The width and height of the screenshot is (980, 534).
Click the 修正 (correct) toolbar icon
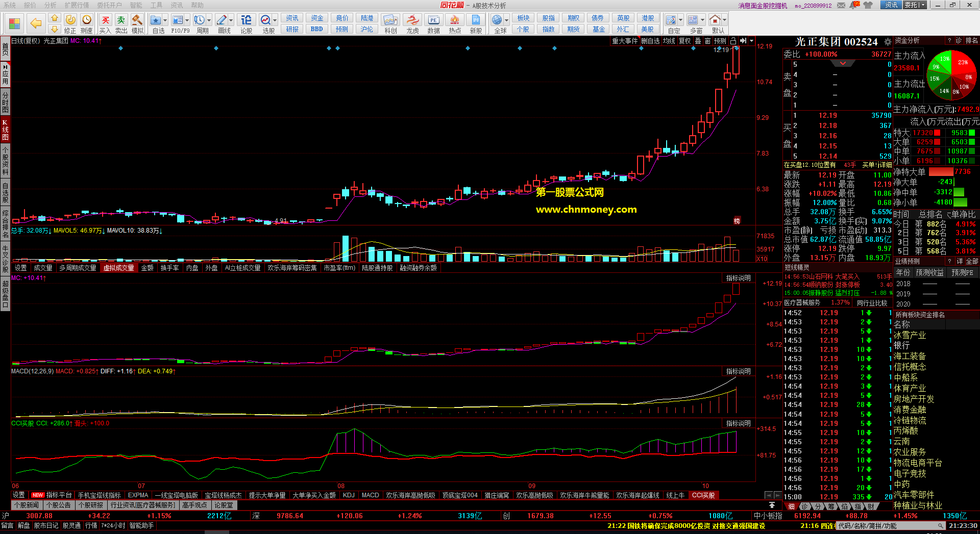pos(70,23)
